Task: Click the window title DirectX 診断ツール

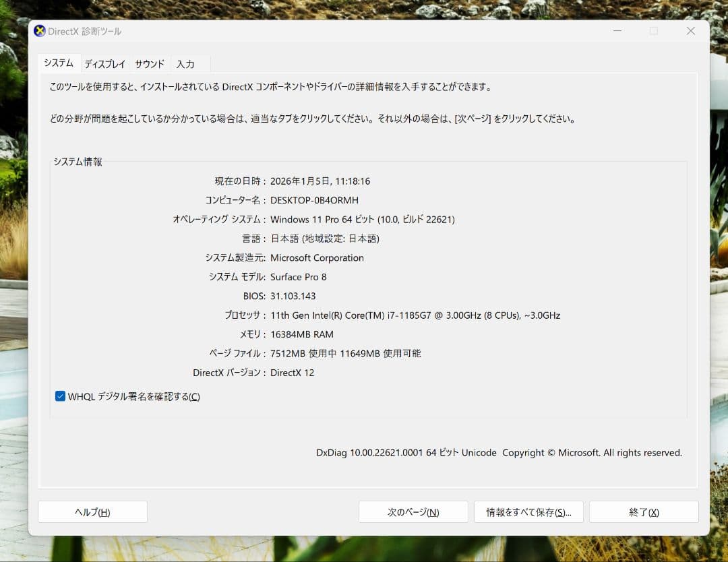Action: click(83, 31)
